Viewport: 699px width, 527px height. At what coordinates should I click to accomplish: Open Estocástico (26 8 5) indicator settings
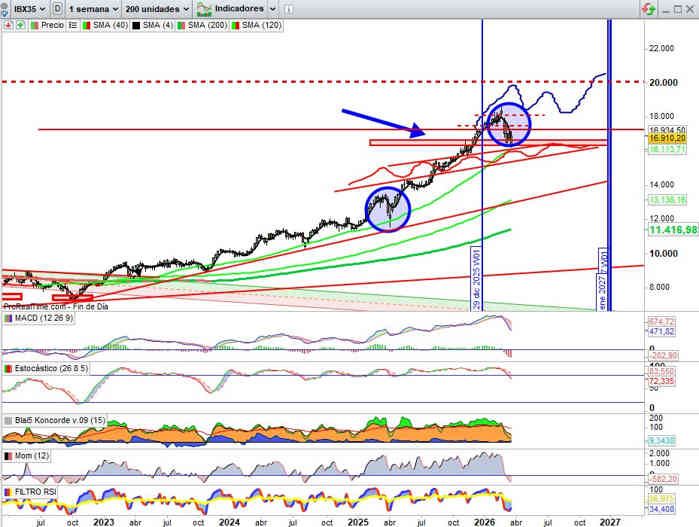click(47, 369)
